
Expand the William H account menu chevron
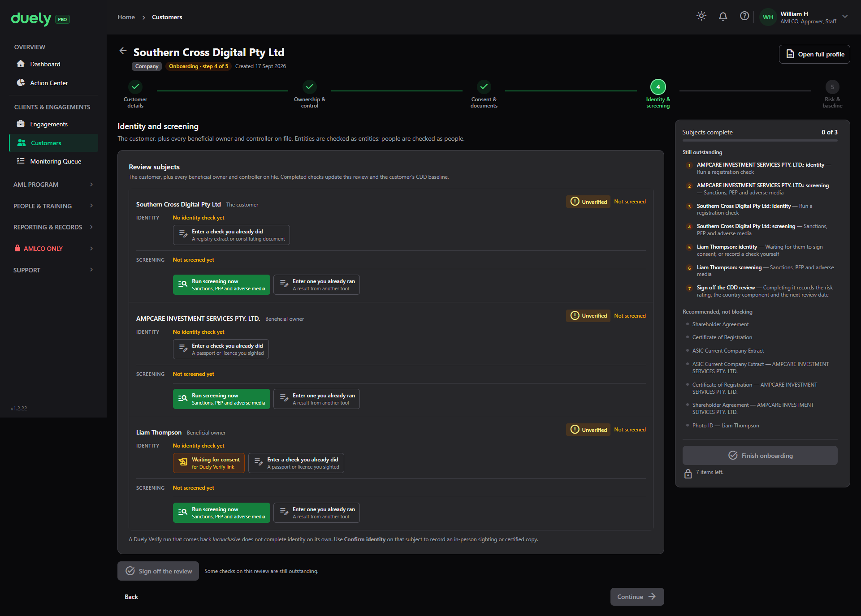(845, 17)
